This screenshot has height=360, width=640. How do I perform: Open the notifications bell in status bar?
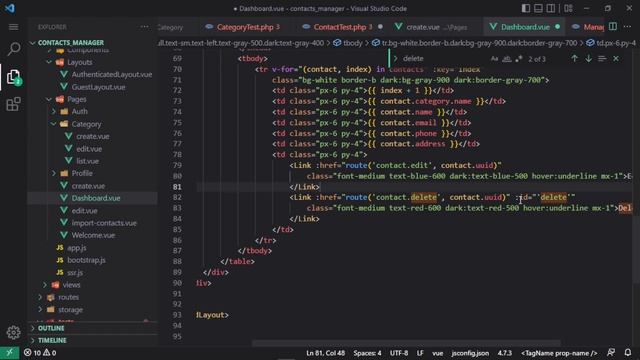(628, 353)
